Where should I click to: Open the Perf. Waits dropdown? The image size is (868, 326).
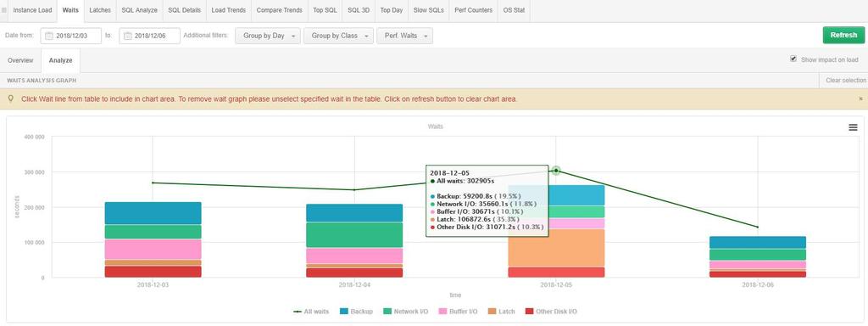click(x=404, y=36)
